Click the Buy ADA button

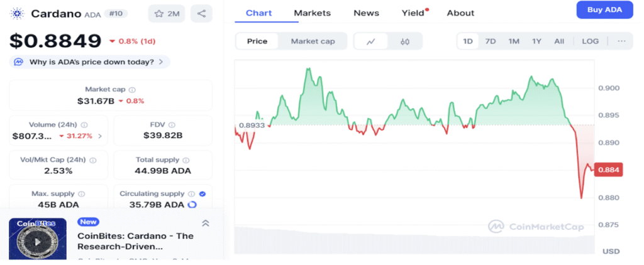pyautogui.click(x=604, y=10)
